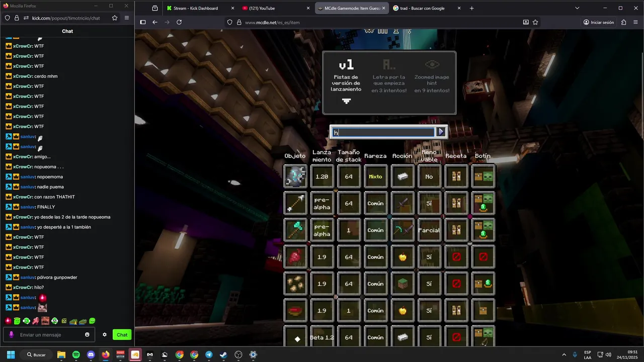Open a new browser tab
The width and height of the screenshot is (644, 362).
click(x=471, y=8)
